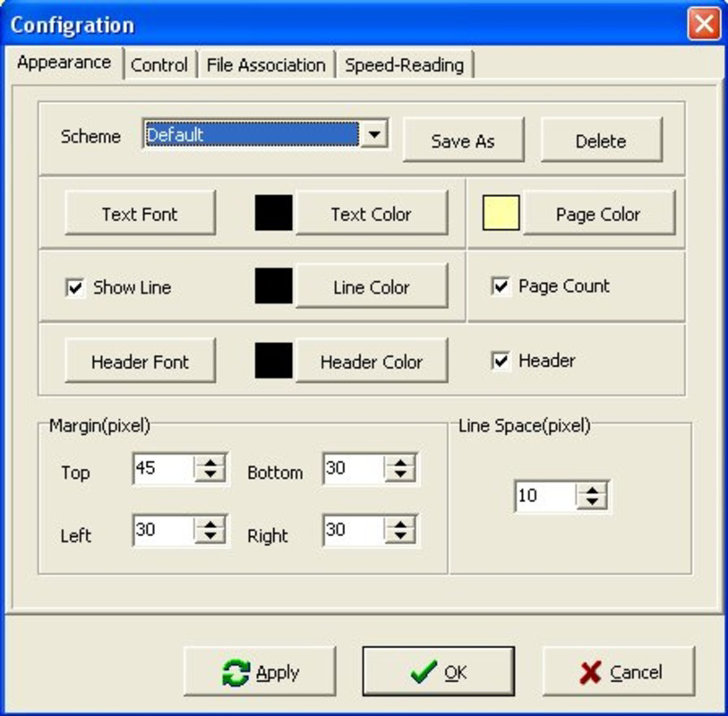The height and width of the screenshot is (716, 728).
Task: Click the black Text Color swatch
Action: point(273,212)
